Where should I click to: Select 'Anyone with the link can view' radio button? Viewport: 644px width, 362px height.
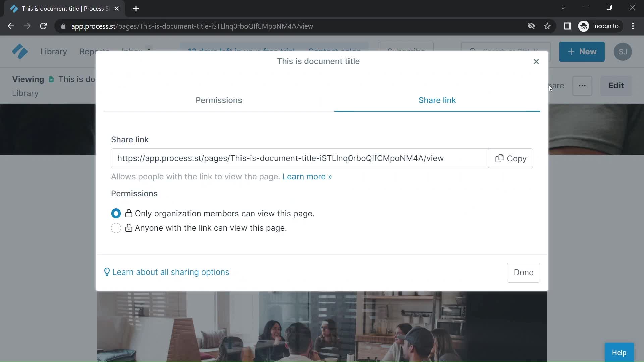tap(116, 228)
